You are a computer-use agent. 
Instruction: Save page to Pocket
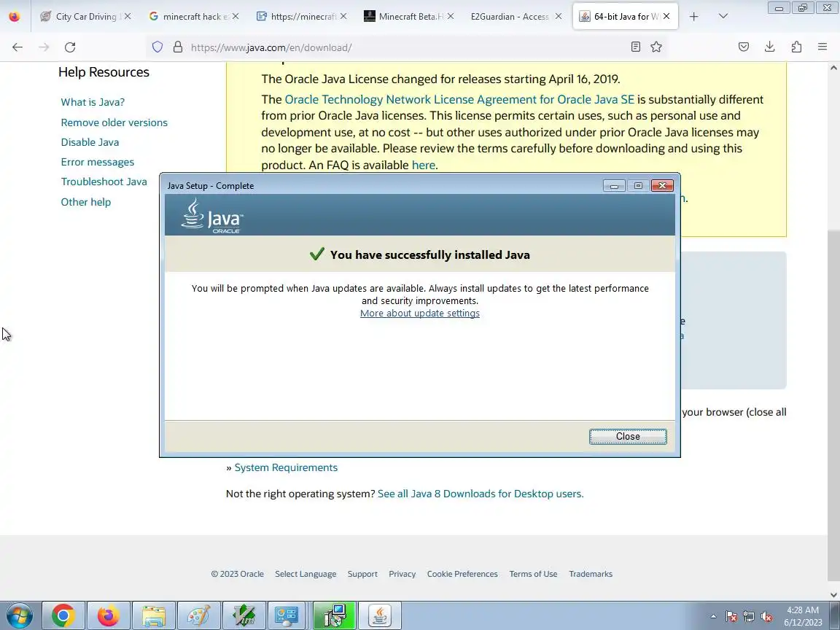click(x=744, y=47)
